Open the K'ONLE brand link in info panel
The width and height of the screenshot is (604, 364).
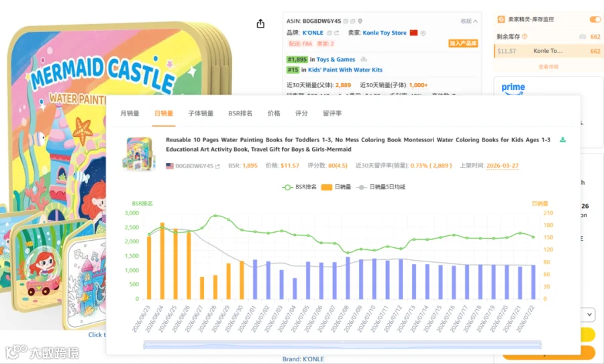(313, 33)
